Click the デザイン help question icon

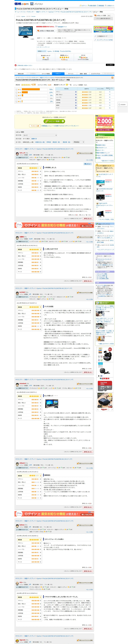tap(76, 92)
